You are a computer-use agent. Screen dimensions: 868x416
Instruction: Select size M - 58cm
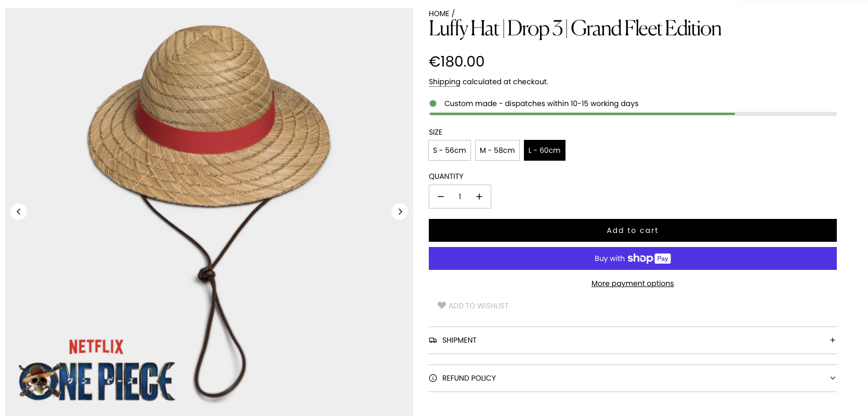497,150
